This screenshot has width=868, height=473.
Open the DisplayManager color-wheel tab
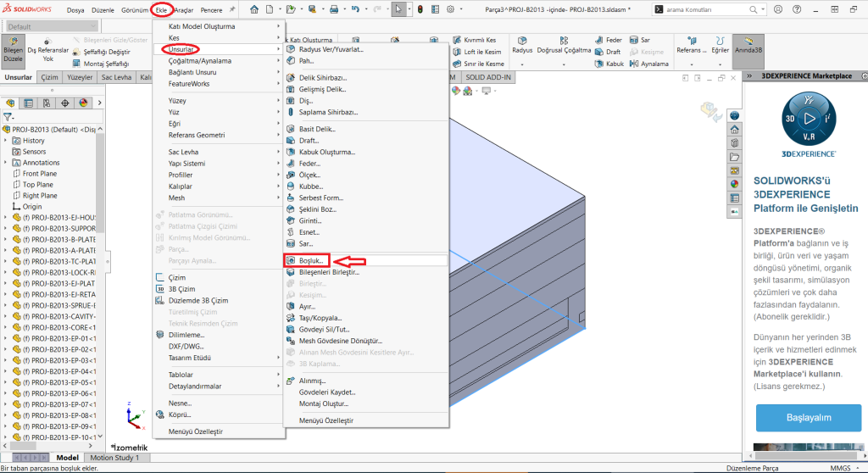[x=84, y=103]
